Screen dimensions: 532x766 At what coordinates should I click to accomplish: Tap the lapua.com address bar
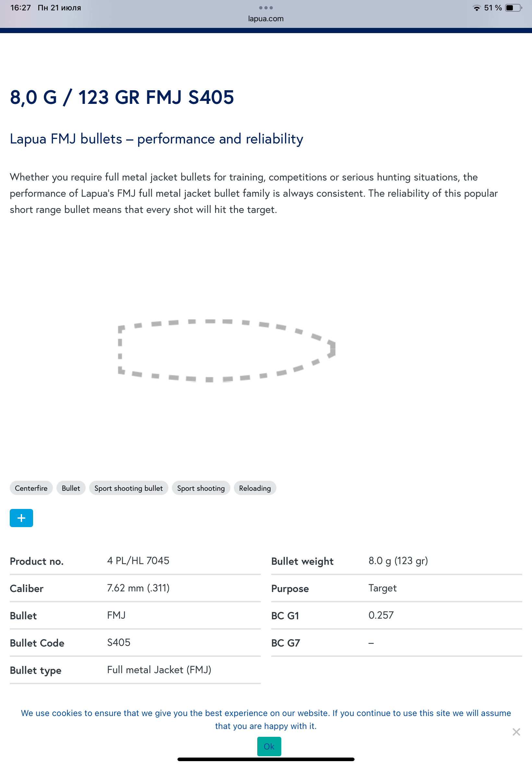(266, 19)
